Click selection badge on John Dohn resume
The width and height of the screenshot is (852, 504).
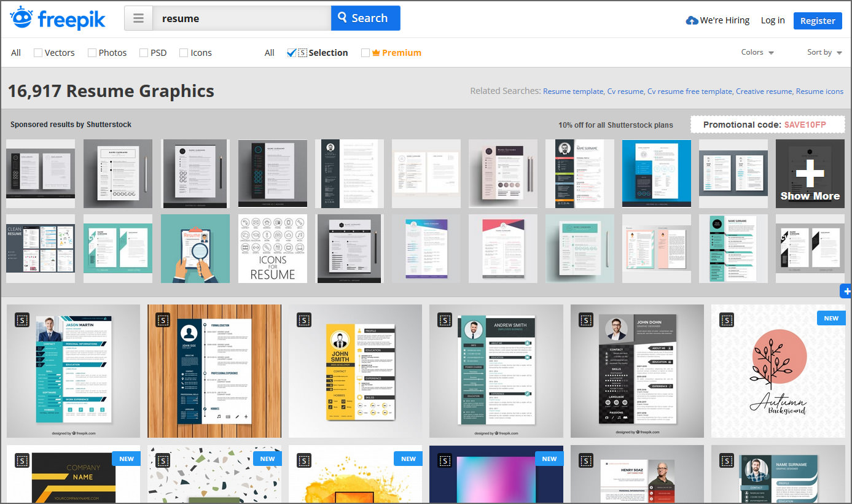[x=586, y=319]
